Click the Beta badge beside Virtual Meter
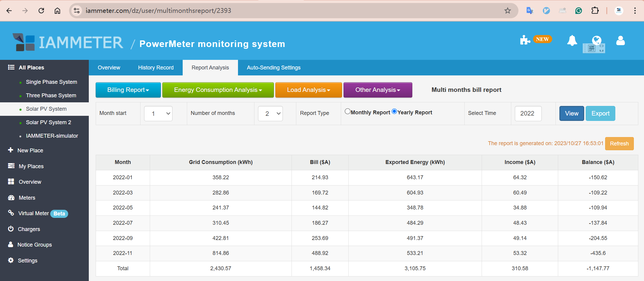Screen dimensions: 644x281 click(59, 214)
